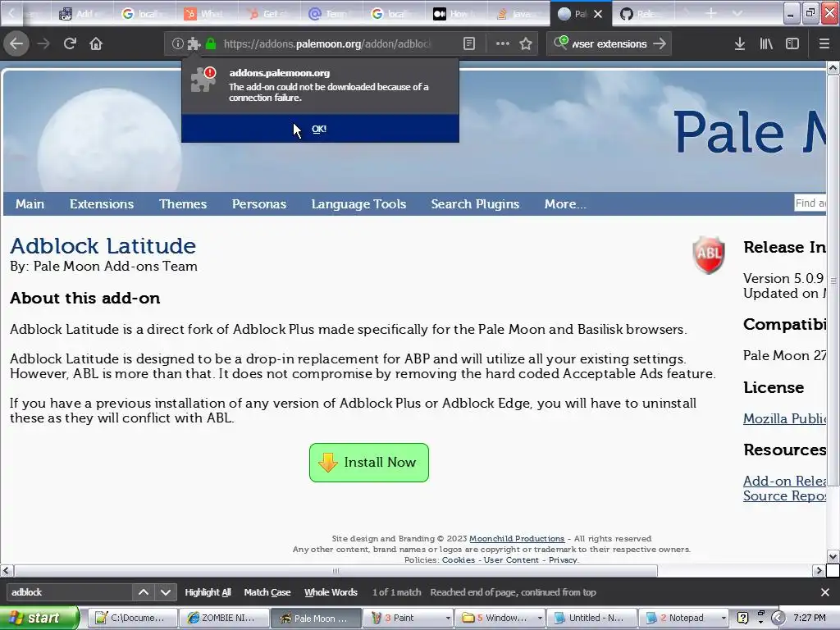
Task: Open the browser home page
Action: [96, 43]
